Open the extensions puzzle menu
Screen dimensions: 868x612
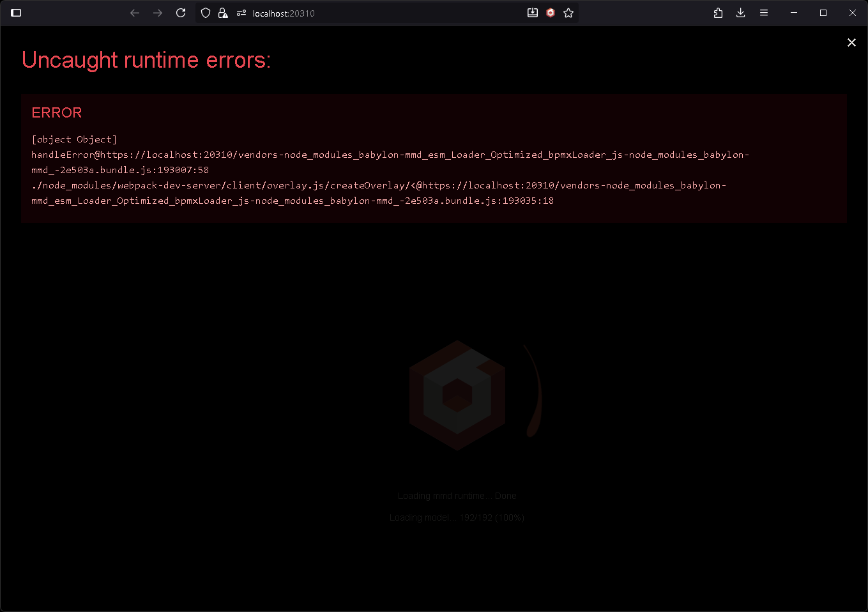718,13
